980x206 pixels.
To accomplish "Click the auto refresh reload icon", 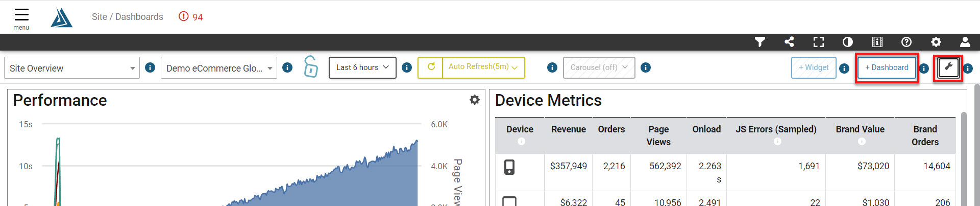I will coord(431,67).
